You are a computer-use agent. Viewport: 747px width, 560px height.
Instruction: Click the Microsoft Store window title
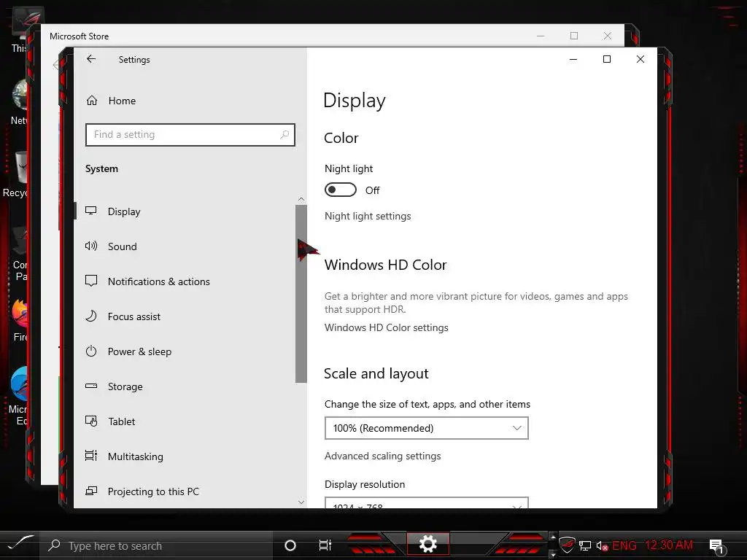(x=79, y=36)
